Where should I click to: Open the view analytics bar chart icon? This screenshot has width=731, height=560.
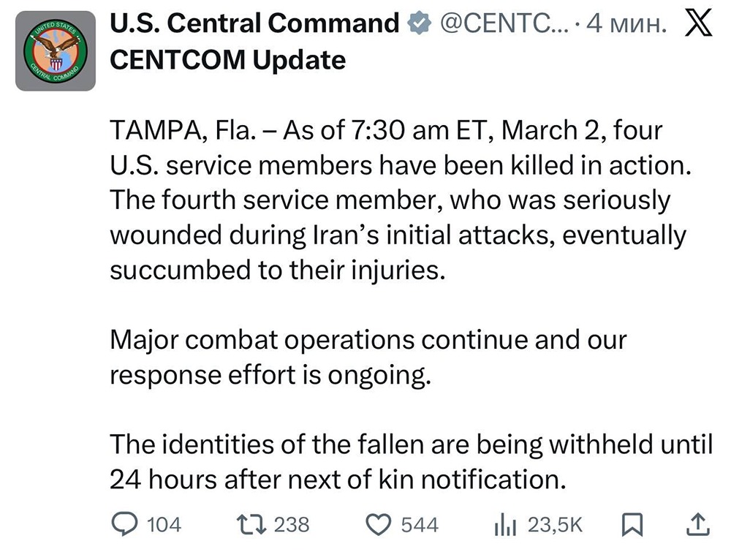click(x=506, y=523)
